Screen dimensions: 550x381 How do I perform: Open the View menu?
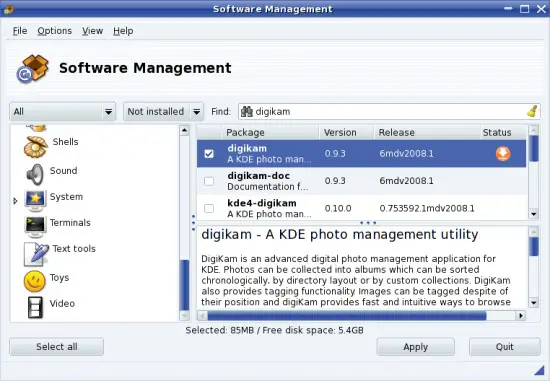click(x=93, y=31)
